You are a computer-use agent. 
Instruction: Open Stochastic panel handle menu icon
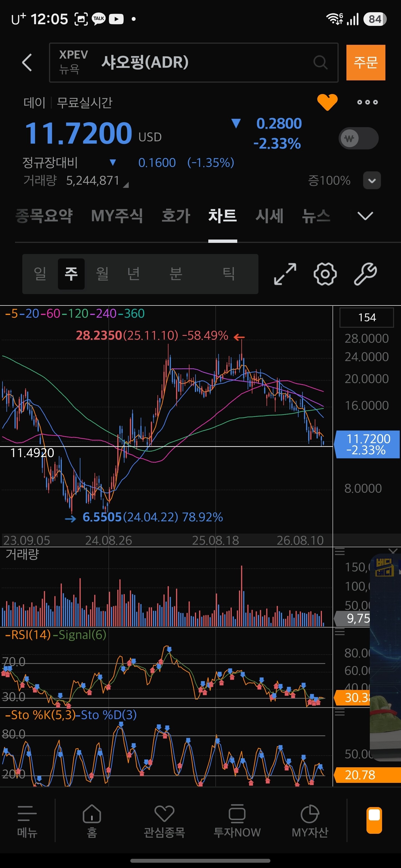[340, 712]
